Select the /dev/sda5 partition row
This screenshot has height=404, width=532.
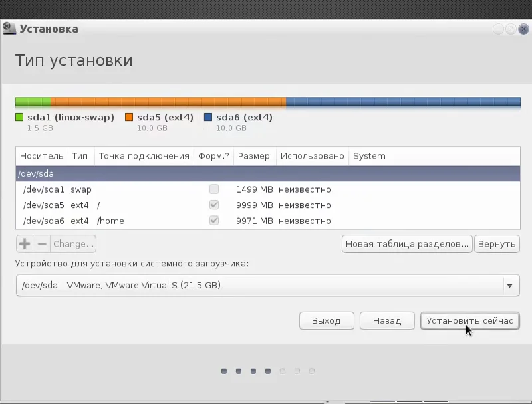[268, 205]
